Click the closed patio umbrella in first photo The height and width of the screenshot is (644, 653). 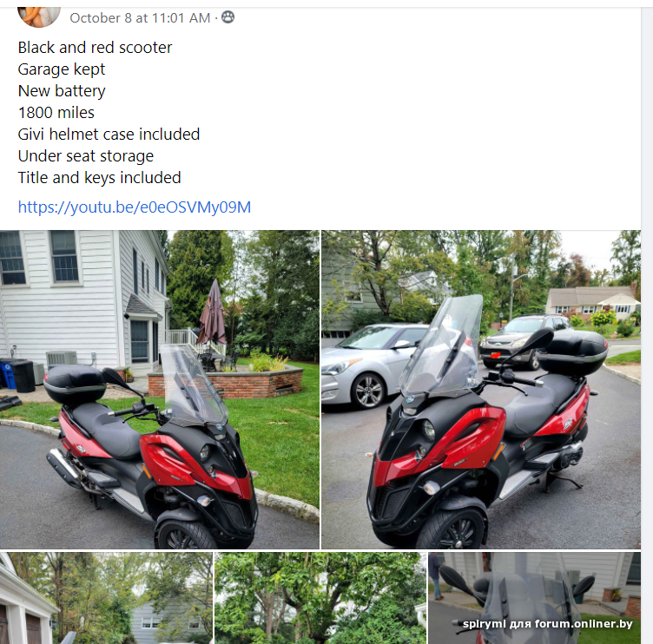213,313
